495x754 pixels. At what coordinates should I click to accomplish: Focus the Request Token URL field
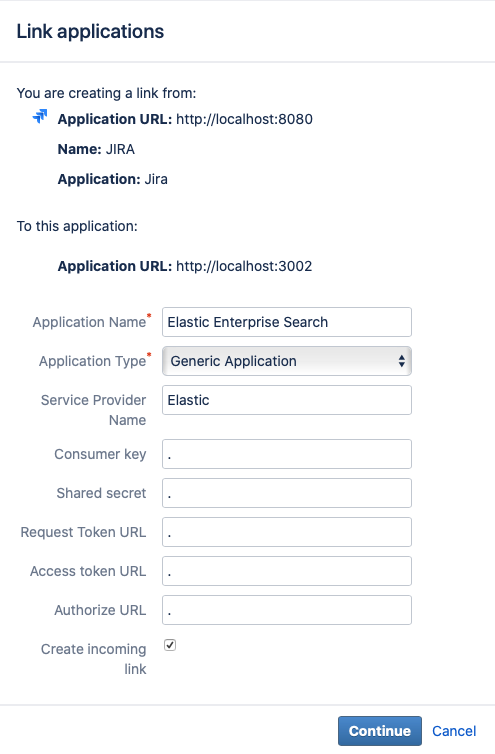click(x=287, y=532)
